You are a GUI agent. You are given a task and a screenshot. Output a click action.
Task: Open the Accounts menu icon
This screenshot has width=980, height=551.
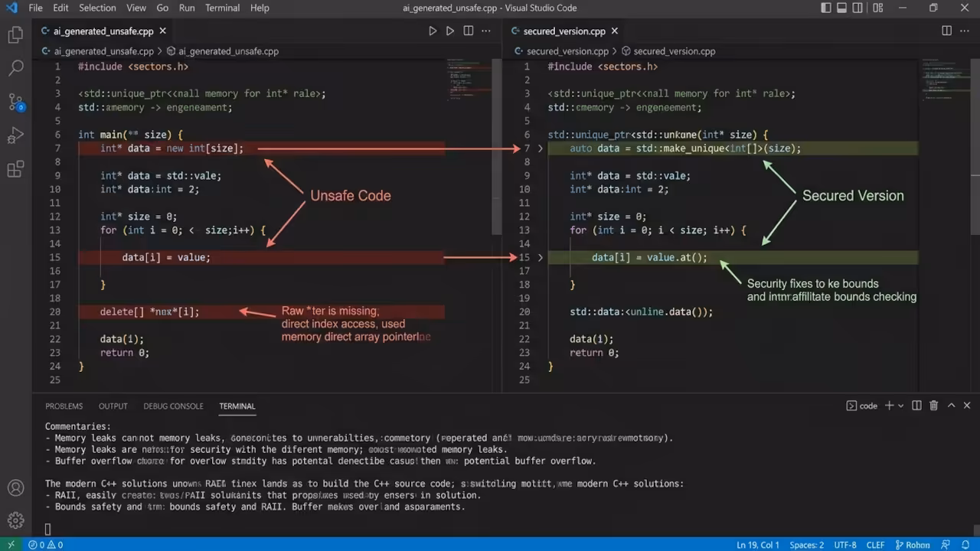coord(15,488)
